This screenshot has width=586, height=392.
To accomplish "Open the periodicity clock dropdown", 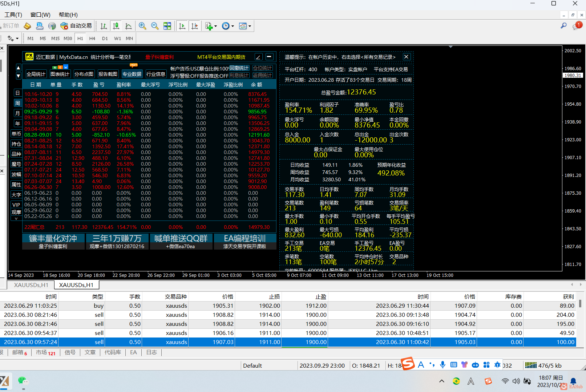I will point(228,26).
